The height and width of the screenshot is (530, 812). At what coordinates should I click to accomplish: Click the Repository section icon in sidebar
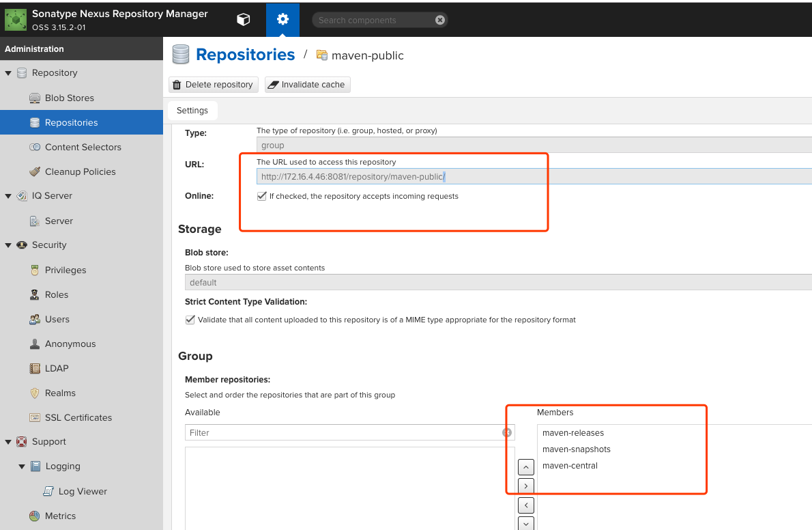click(x=22, y=73)
